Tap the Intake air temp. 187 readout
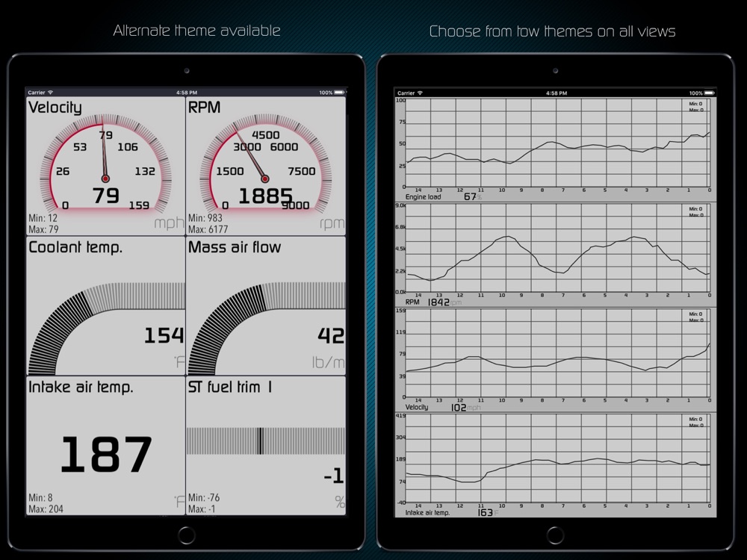 pyautogui.click(x=106, y=455)
